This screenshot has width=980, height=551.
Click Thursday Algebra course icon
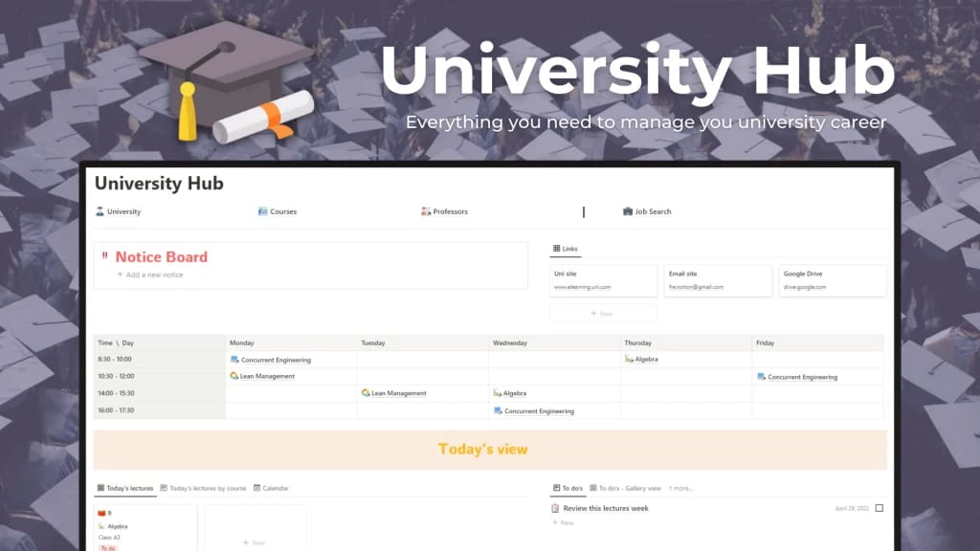click(629, 359)
